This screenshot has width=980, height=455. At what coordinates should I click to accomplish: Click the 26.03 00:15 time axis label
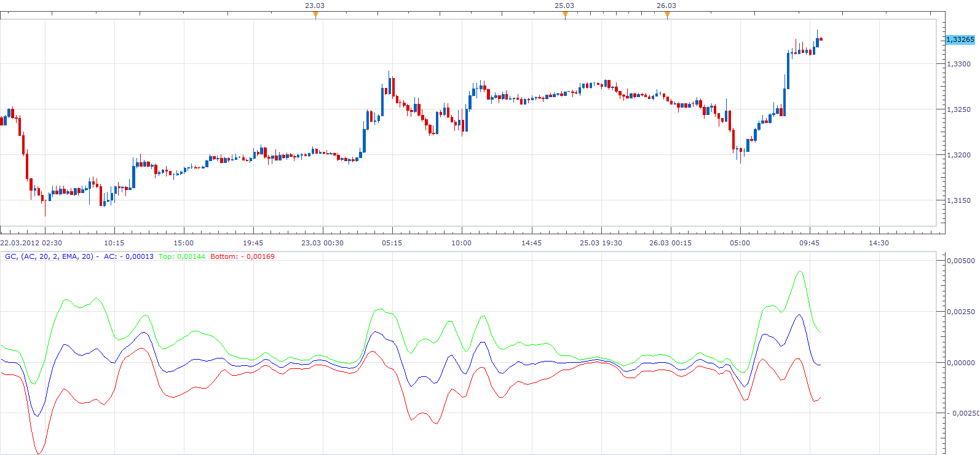(670, 243)
